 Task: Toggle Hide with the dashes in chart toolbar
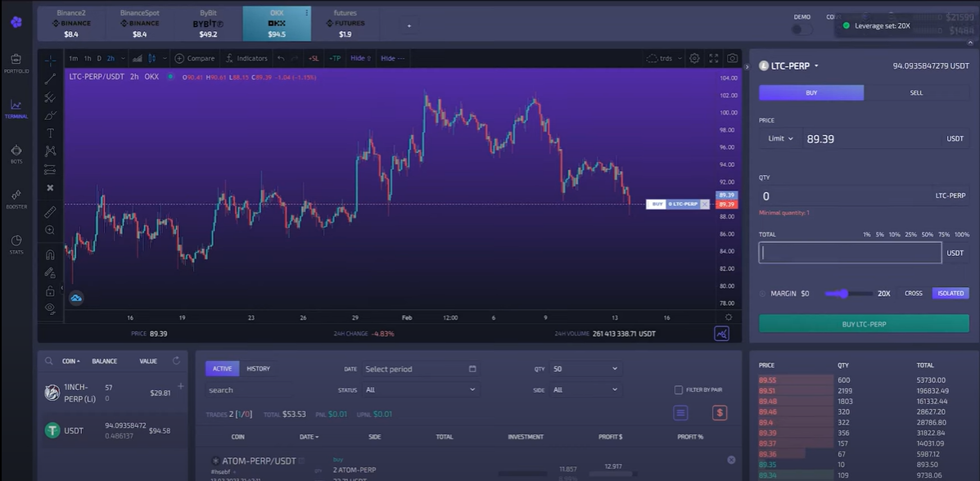(x=392, y=58)
